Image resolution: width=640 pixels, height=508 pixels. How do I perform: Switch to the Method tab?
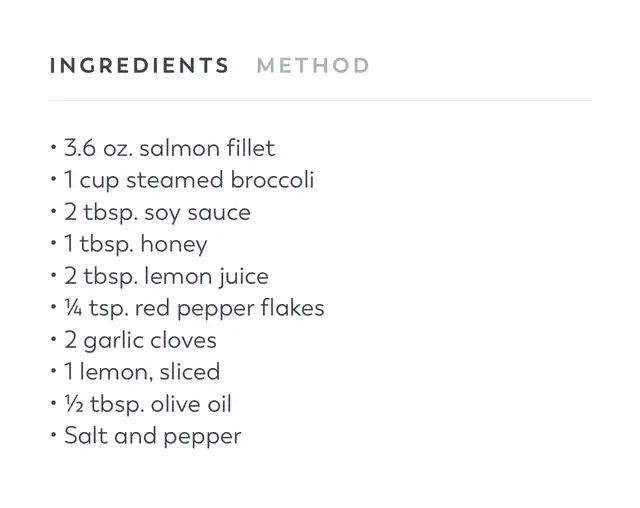click(313, 66)
